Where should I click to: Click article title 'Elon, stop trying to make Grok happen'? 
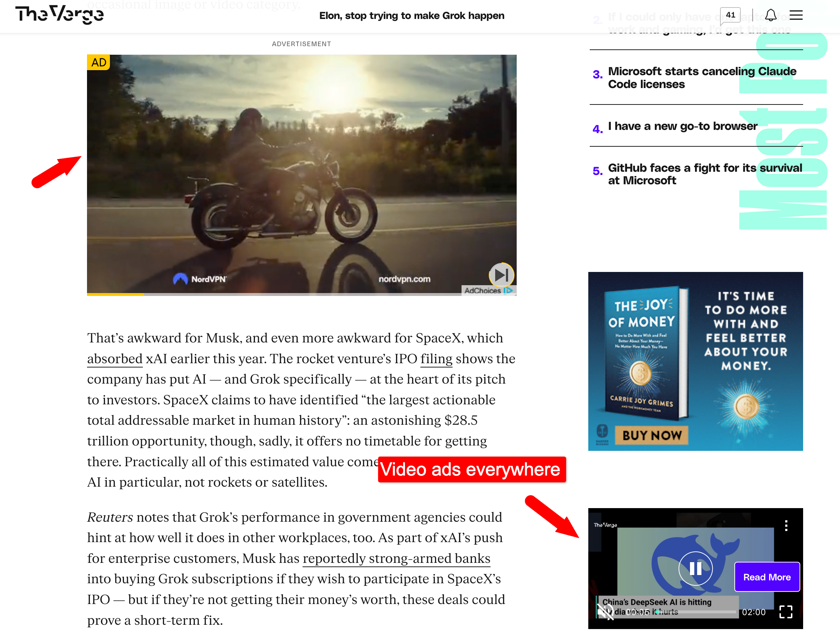point(412,16)
